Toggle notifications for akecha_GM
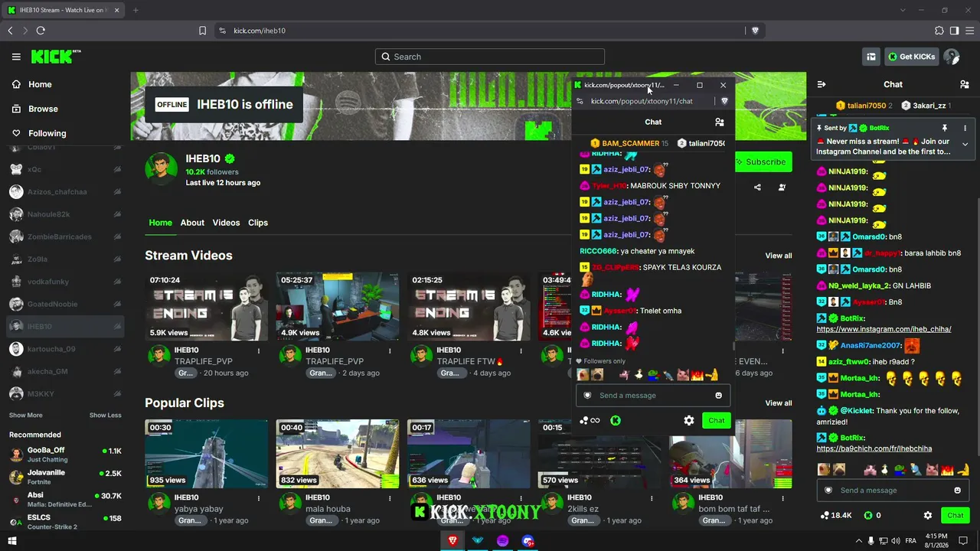 tap(117, 372)
